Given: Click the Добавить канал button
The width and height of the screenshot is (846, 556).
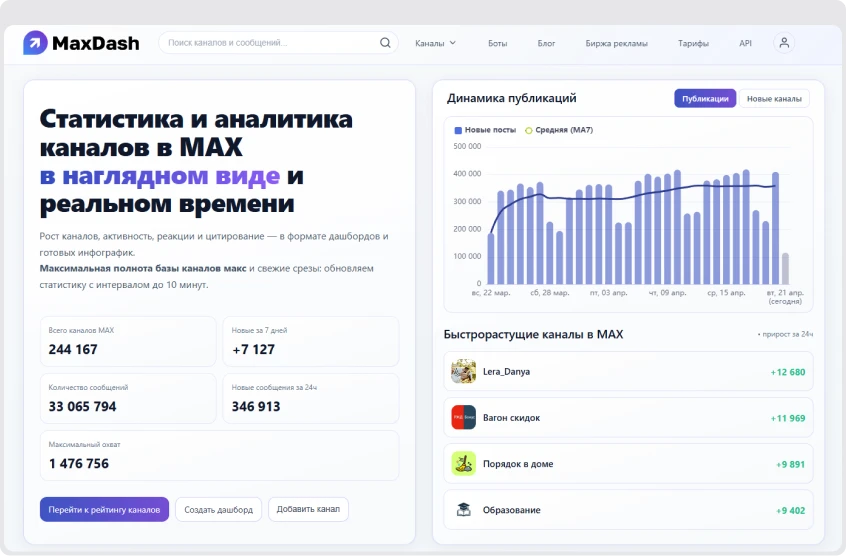Looking at the screenshot, I should click(x=308, y=509).
